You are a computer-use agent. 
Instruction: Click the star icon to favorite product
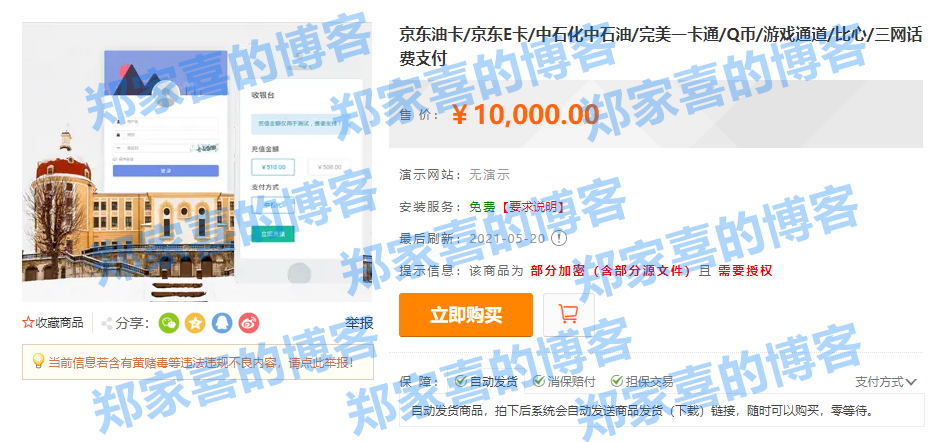point(28,323)
